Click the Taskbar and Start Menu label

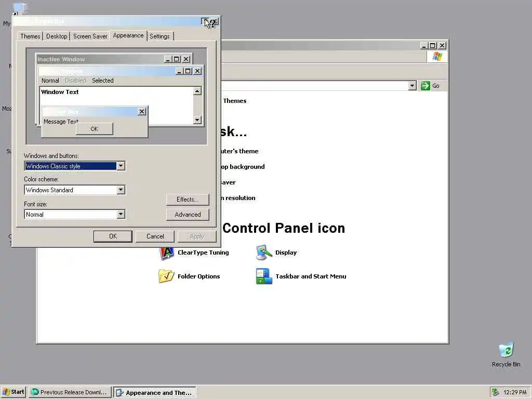click(311, 276)
